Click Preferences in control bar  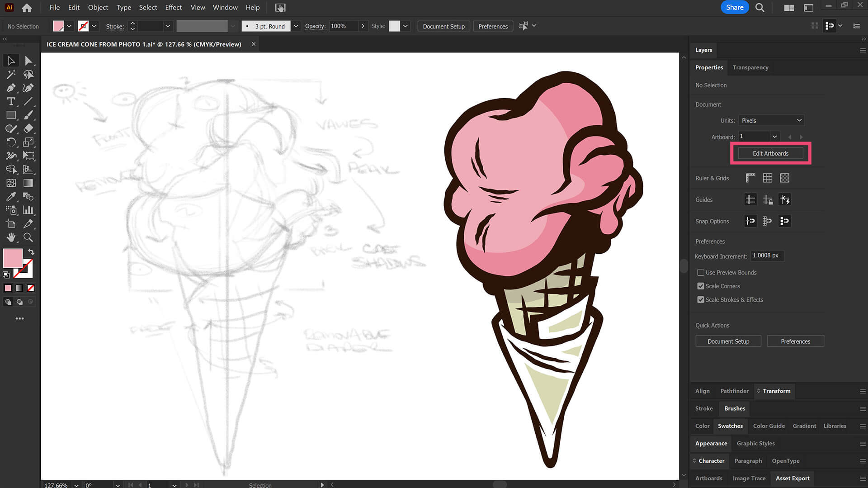coord(493,26)
